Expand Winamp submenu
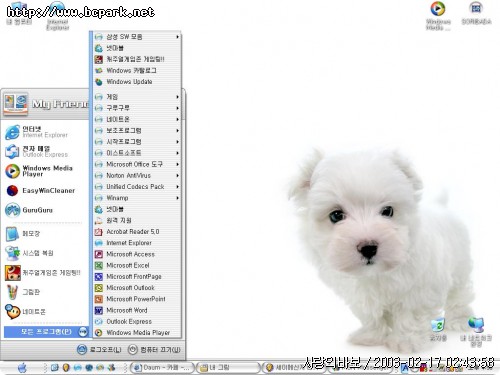 (137, 198)
